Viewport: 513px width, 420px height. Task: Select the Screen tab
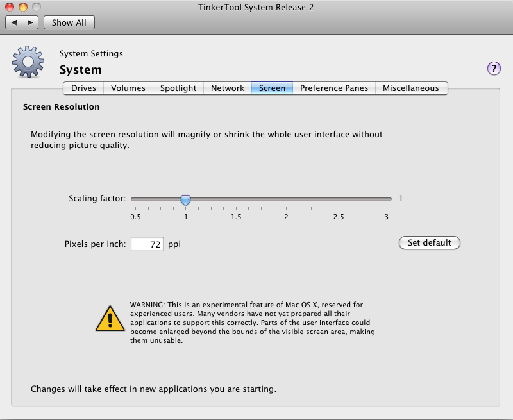click(x=272, y=88)
